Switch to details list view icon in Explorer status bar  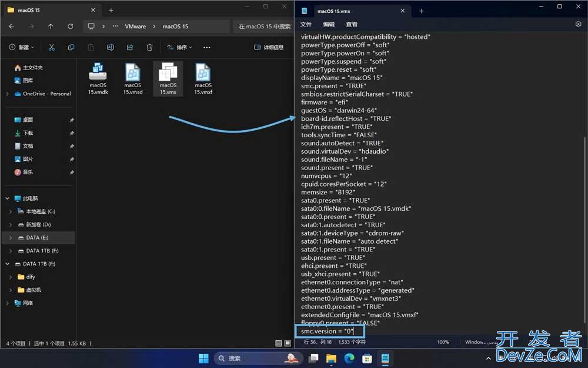coord(278,343)
